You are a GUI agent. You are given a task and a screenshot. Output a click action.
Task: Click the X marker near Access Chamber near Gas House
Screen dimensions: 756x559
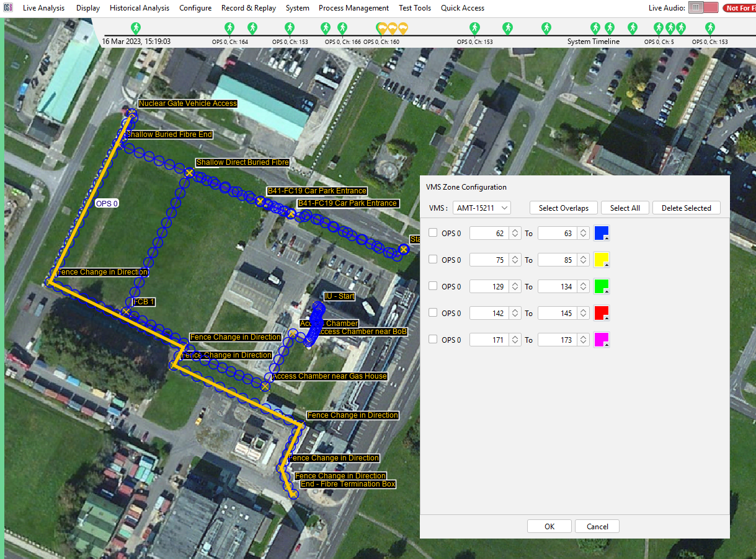point(265,386)
